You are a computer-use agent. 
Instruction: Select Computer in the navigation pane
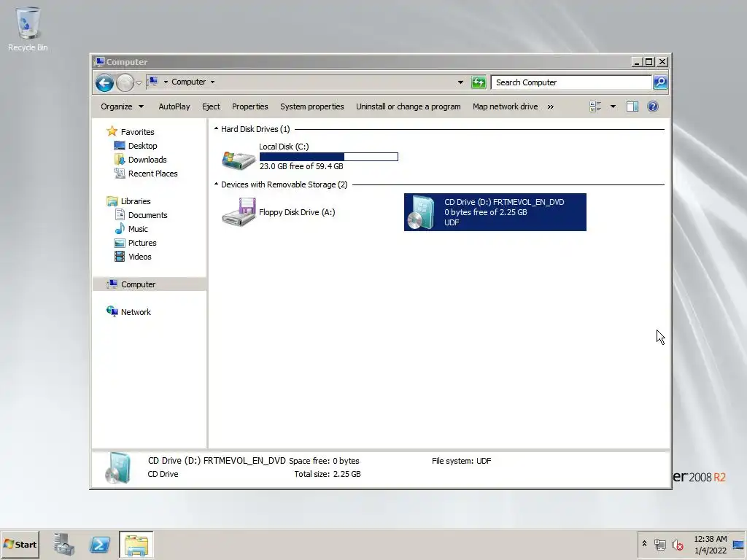[138, 284]
